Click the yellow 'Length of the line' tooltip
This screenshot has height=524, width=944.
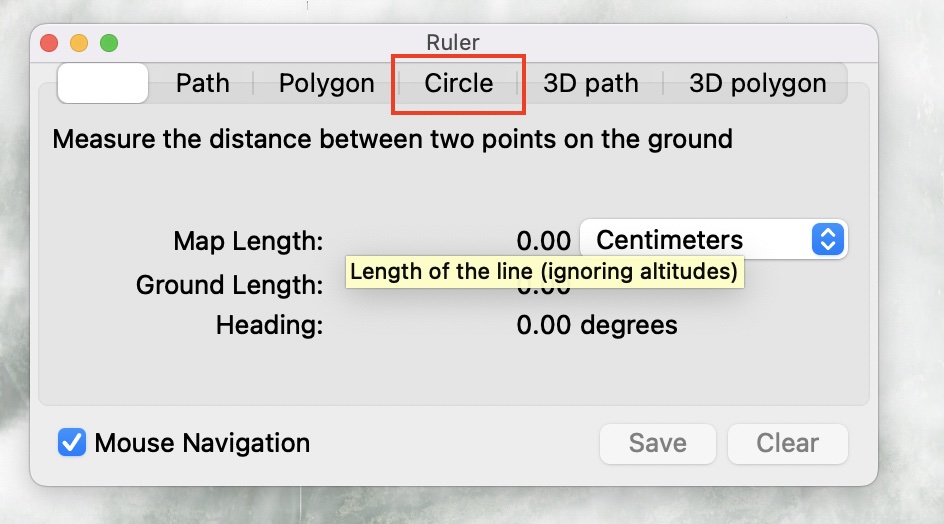(544, 272)
